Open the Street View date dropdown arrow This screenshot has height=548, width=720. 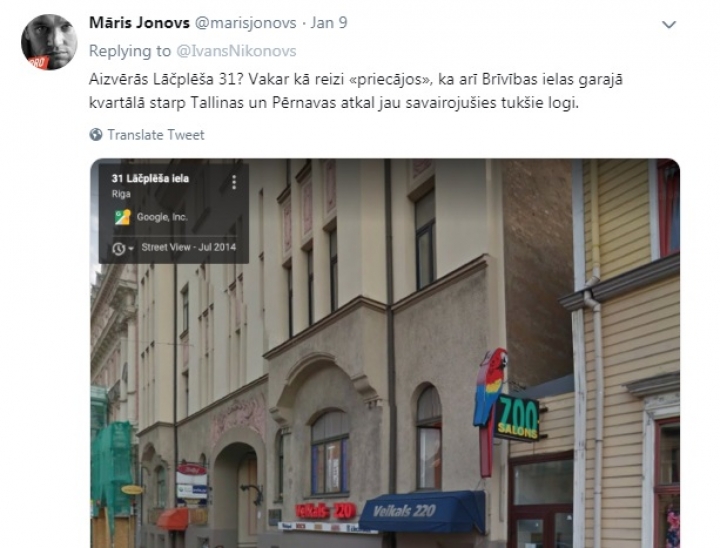pos(131,249)
